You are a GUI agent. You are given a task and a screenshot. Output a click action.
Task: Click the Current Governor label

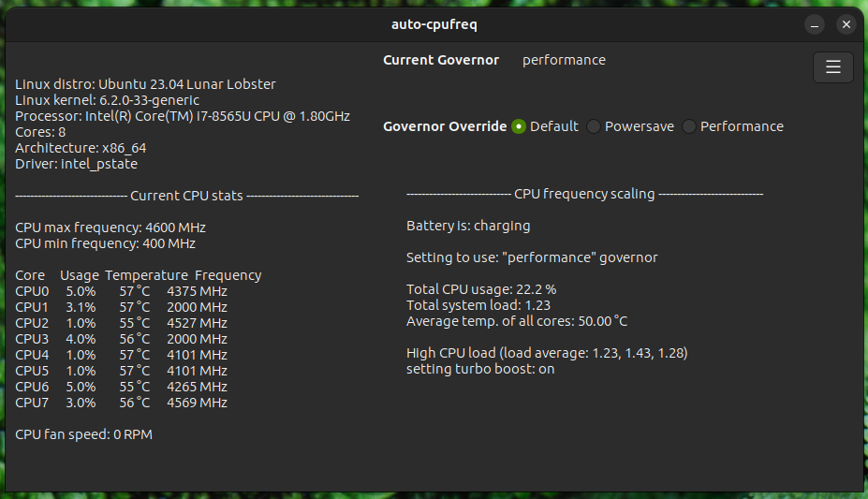click(441, 60)
